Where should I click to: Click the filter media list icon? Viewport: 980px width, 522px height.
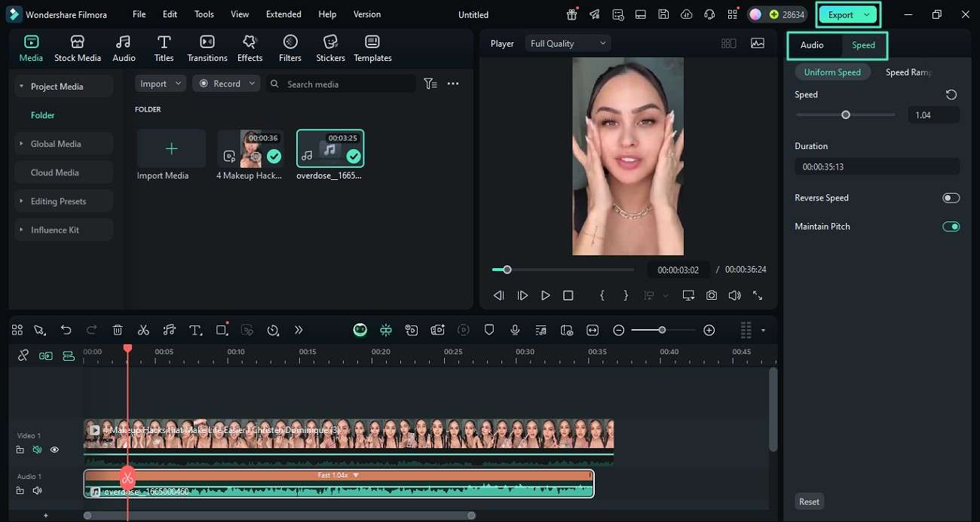430,84
